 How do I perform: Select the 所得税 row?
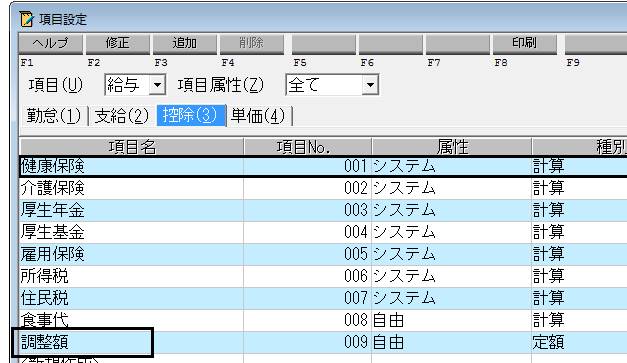(x=323, y=276)
